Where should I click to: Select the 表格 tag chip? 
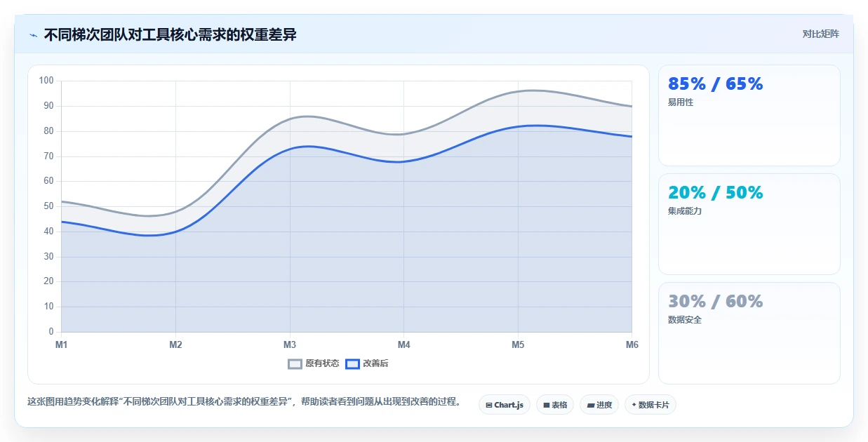555,405
